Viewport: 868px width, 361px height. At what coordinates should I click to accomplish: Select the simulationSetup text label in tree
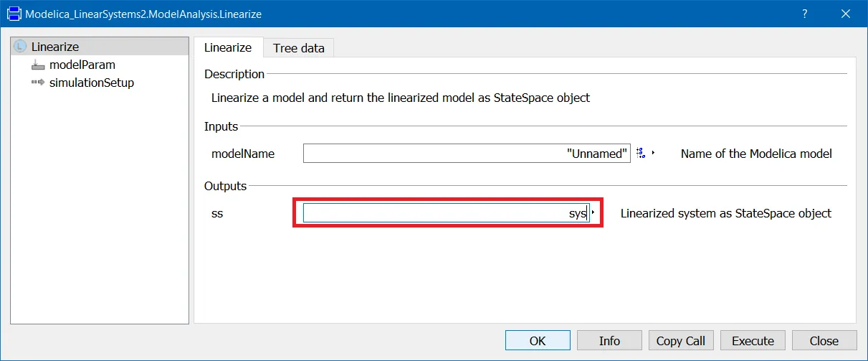92,83
